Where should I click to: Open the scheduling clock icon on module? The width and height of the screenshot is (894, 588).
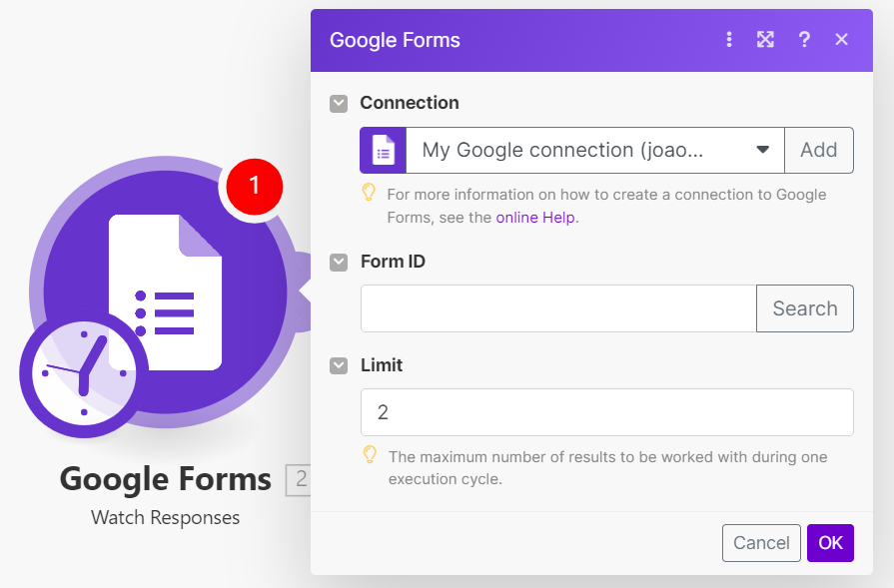tap(84, 373)
